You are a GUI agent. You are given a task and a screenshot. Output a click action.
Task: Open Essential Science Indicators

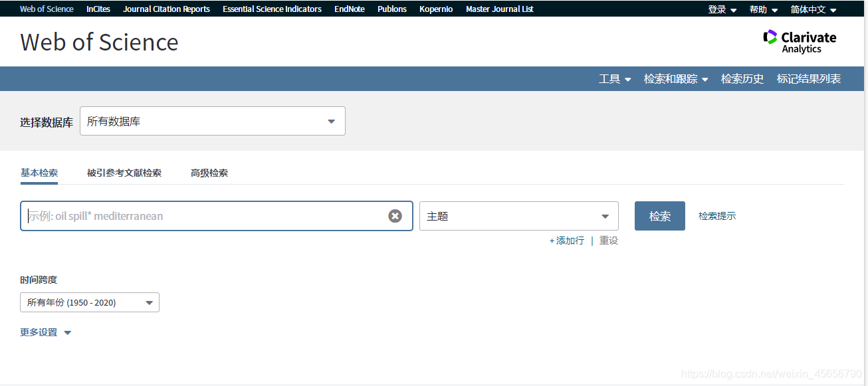pos(272,9)
